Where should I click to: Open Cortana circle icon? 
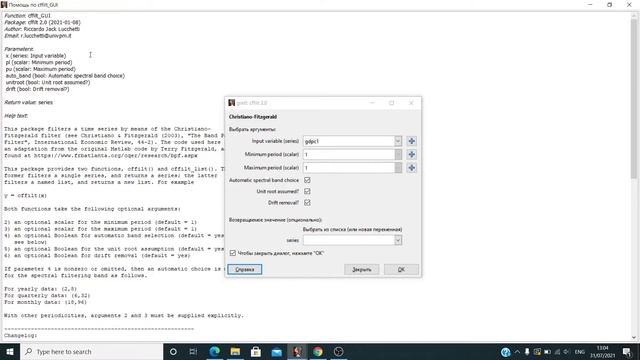pos(173,351)
